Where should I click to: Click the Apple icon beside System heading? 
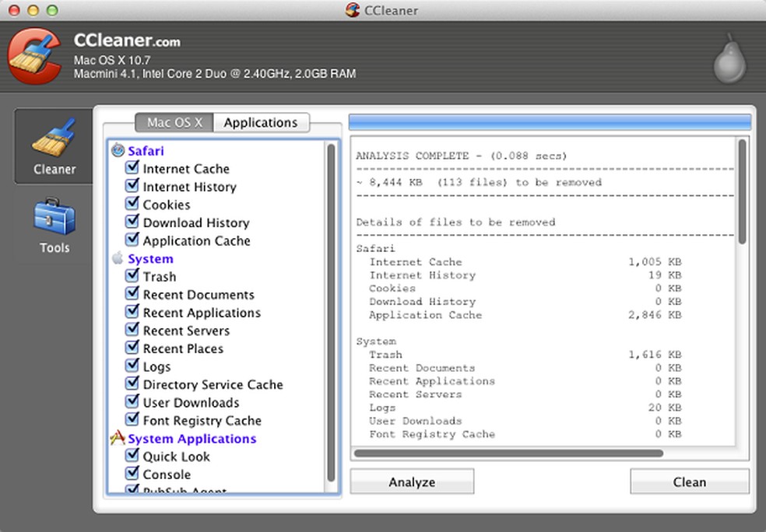(118, 258)
